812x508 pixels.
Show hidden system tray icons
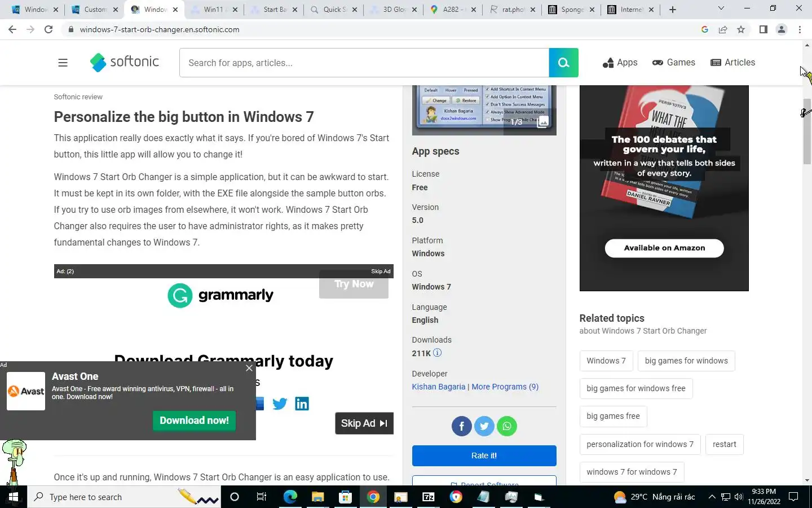[712, 497]
